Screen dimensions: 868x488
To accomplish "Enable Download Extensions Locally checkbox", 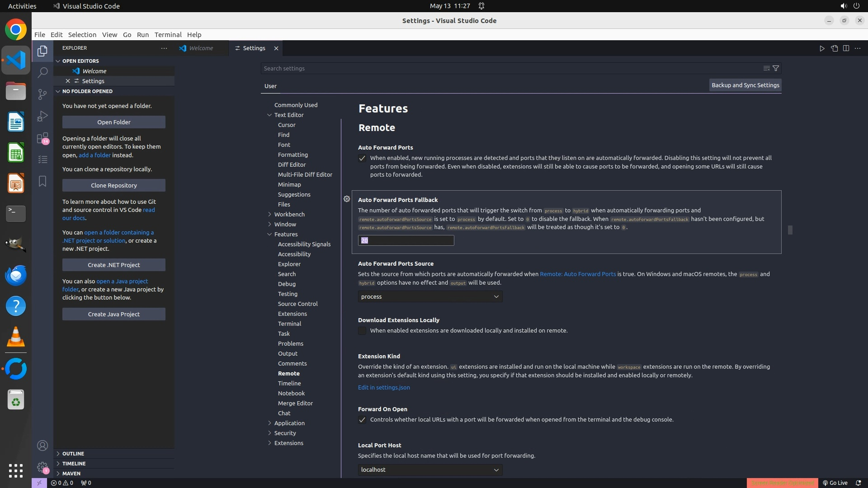I will [362, 331].
